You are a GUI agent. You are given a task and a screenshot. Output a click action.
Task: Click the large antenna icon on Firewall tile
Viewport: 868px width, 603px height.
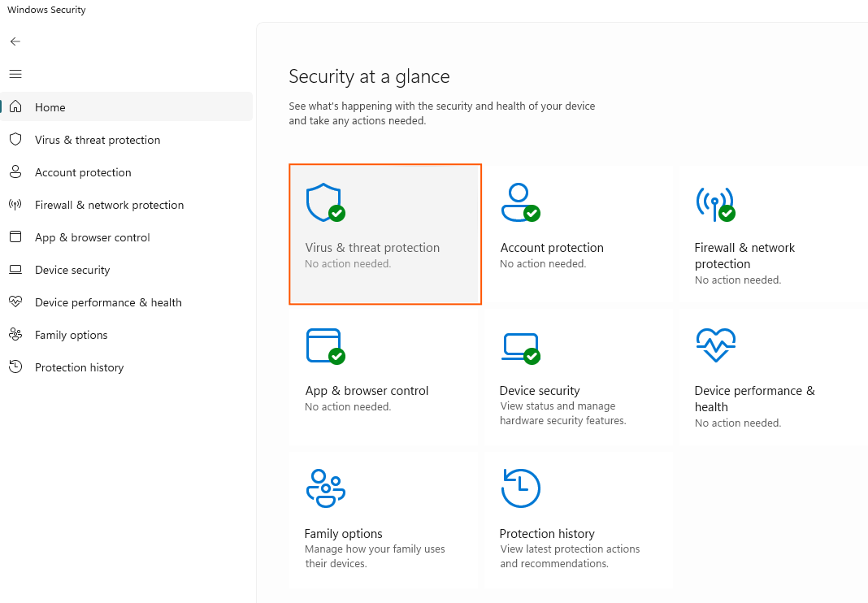pyautogui.click(x=715, y=204)
